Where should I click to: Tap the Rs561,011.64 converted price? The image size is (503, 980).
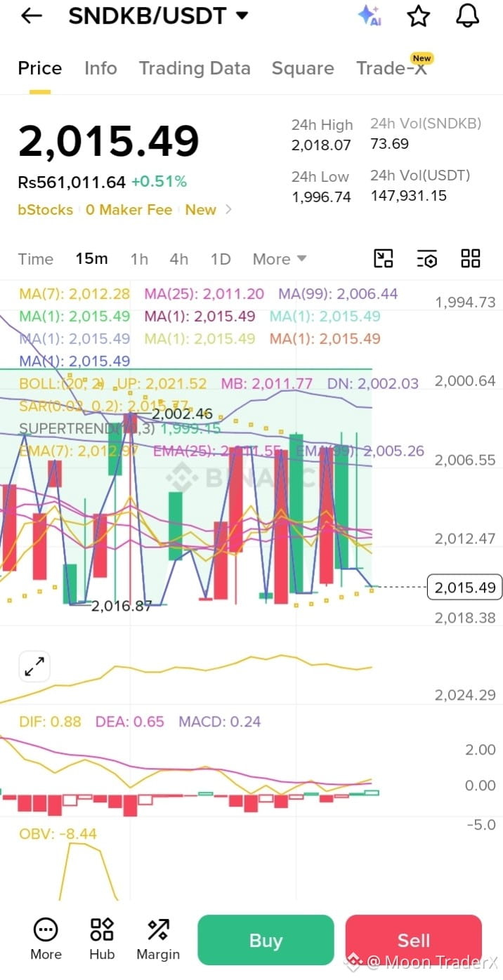coord(72,183)
